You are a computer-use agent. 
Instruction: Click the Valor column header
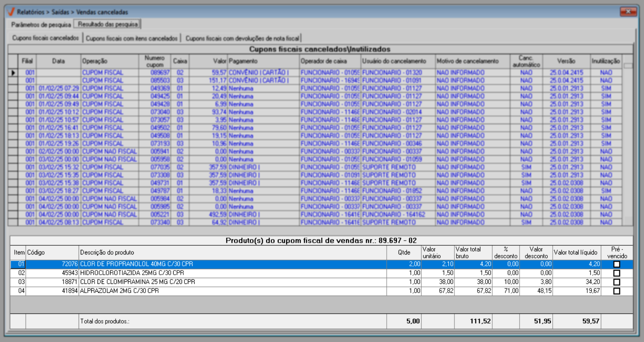point(208,61)
